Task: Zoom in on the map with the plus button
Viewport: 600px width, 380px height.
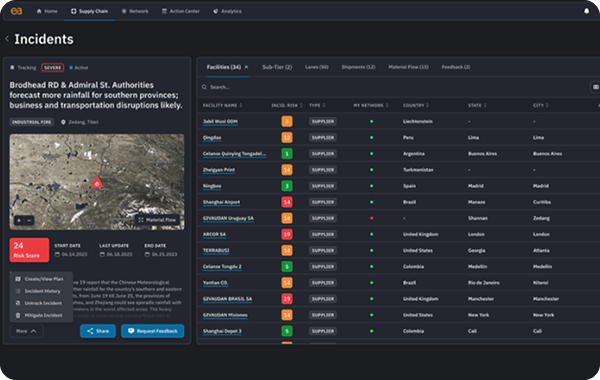Action: [x=19, y=220]
